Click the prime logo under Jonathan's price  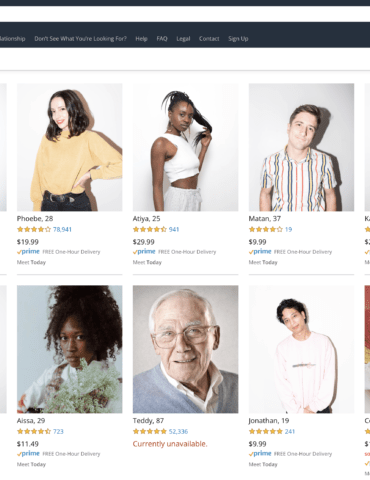coord(260,454)
